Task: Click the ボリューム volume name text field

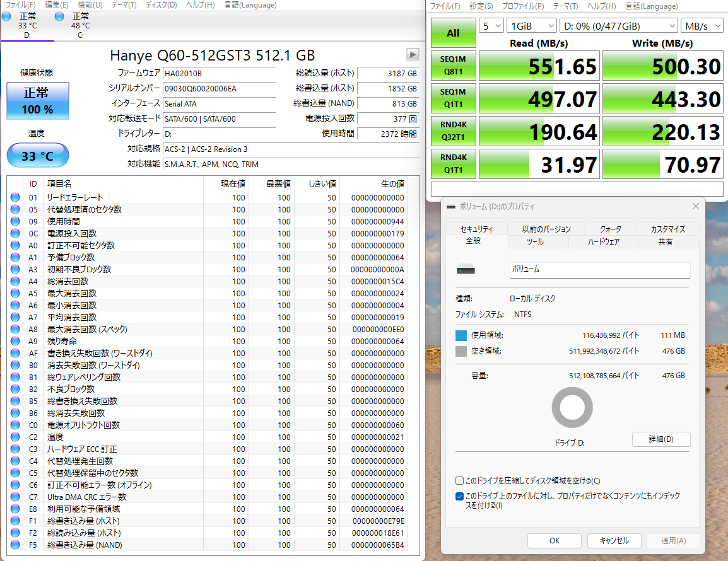Action: click(599, 270)
